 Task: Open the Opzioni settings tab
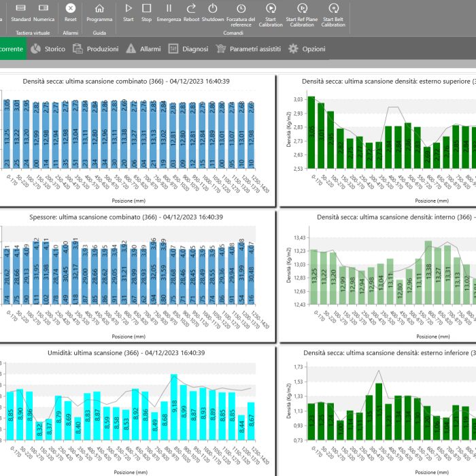click(307, 49)
